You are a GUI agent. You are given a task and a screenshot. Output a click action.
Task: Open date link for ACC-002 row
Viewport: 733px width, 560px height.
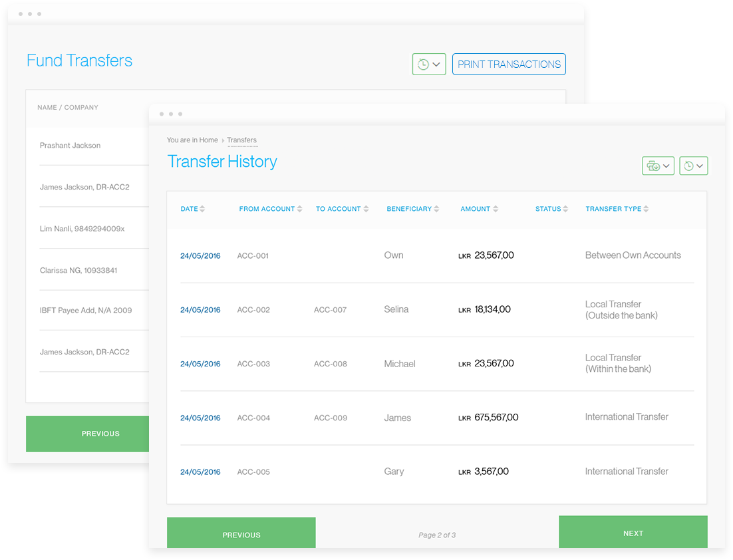click(x=200, y=310)
